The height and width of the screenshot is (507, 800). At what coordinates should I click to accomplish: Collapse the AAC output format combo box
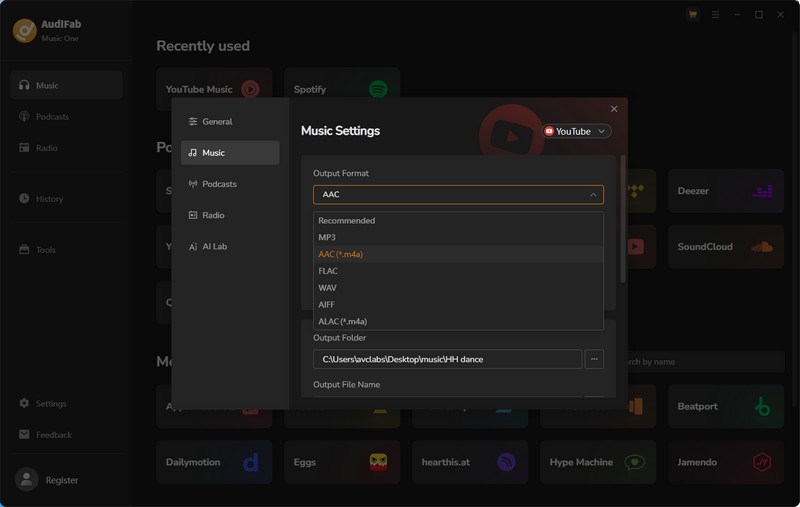click(458, 194)
